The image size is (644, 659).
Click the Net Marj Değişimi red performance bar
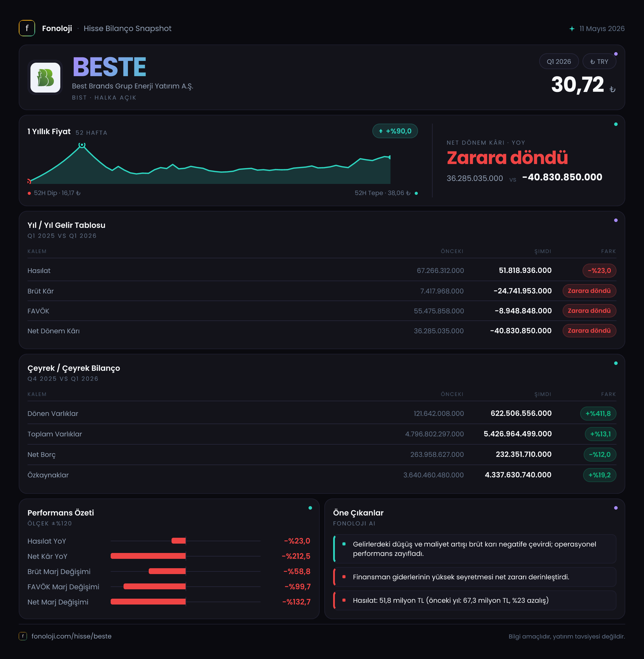[x=148, y=602]
